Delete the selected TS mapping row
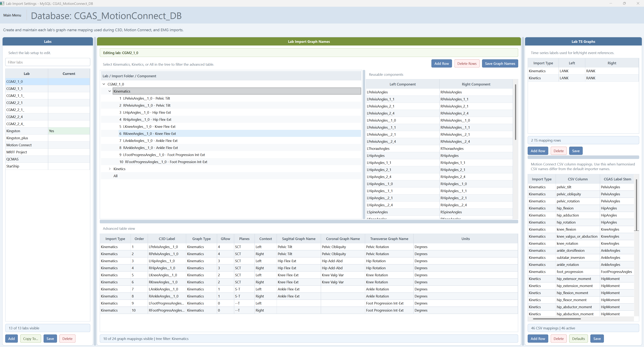Image resolution: width=644 pixels, height=347 pixels. pos(559,151)
